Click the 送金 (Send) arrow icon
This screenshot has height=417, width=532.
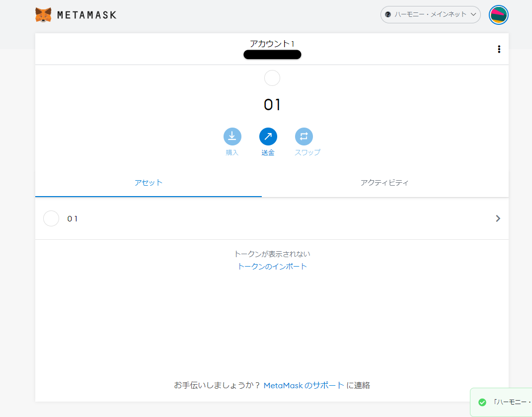coord(268,137)
